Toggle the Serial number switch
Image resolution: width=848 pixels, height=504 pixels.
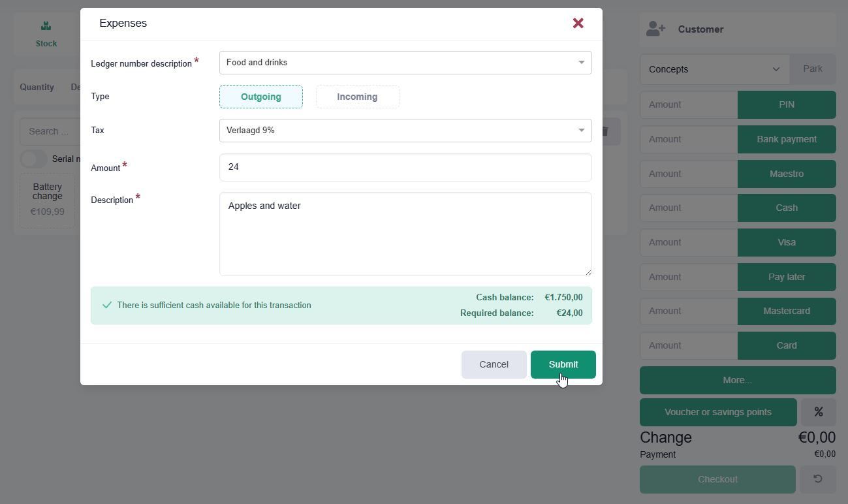tap(33, 159)
